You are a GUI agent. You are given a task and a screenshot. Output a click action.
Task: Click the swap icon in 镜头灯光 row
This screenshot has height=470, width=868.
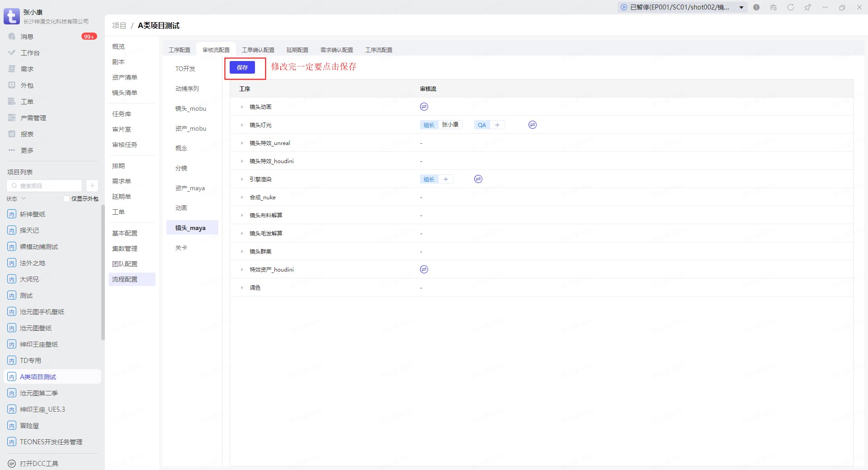(532, 125)
